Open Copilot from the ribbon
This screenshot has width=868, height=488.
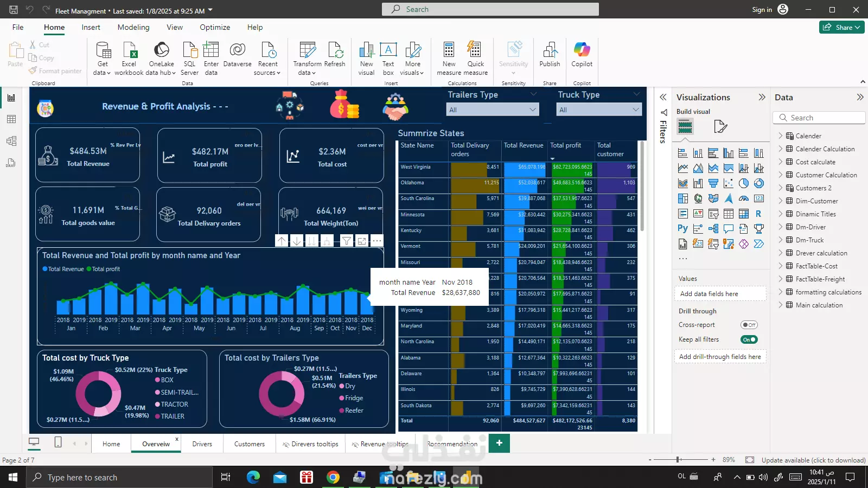582,54
